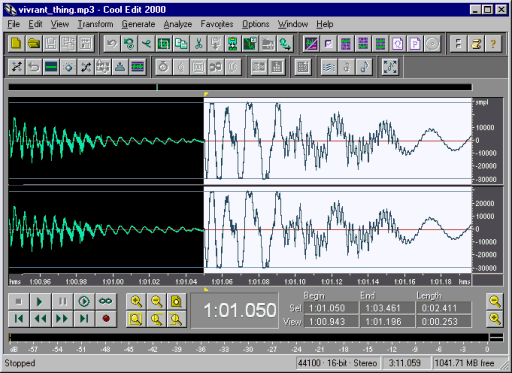Click the stopwatch Delay effect icon
The height and width of the screenshot is (373, 512).
(x=163, y=67)
